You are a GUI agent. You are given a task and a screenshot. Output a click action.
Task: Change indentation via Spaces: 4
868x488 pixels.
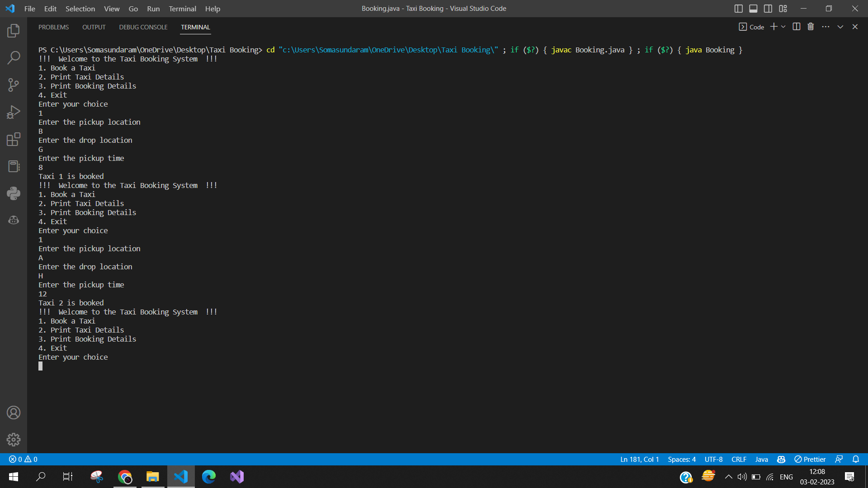tap(681, 459)
